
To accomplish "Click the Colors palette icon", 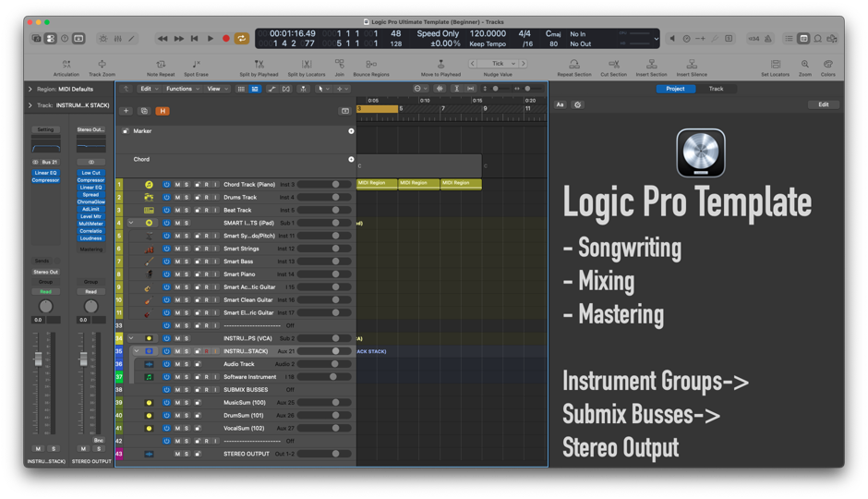I will 827,65.
